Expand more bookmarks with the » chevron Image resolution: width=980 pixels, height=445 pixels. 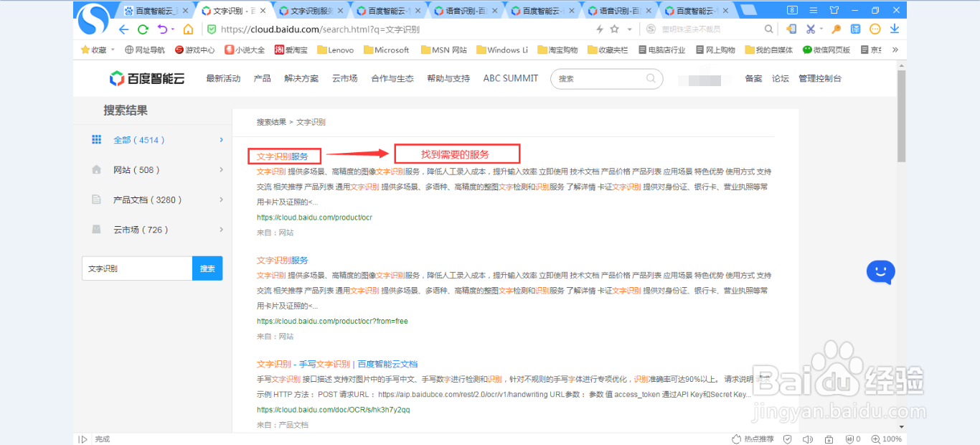(x=895, y=50)
